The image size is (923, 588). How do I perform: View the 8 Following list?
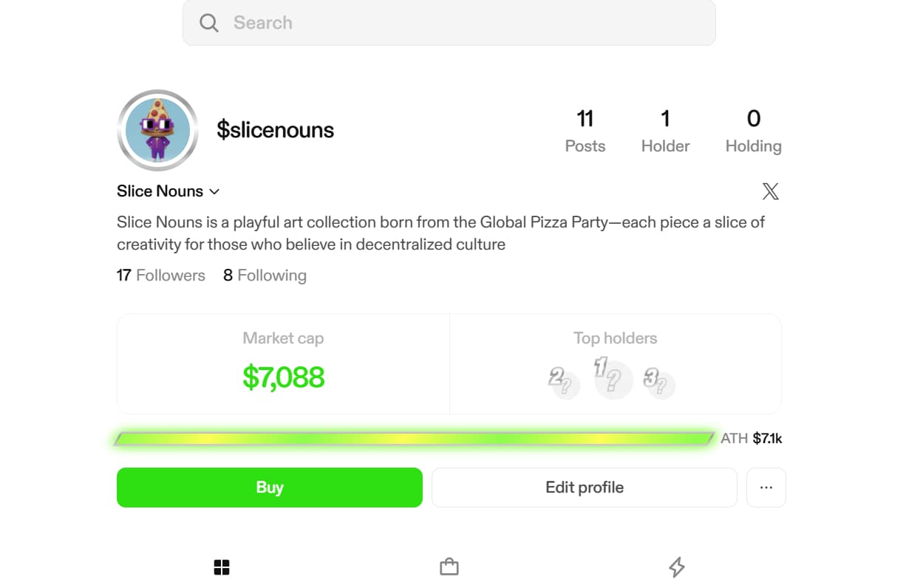click(265, 276)
